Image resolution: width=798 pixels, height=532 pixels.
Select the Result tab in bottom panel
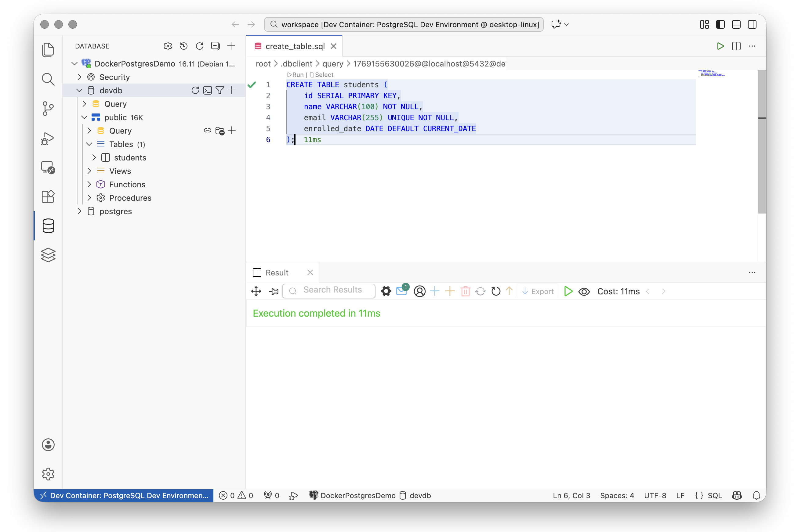[x=277, y=272]
